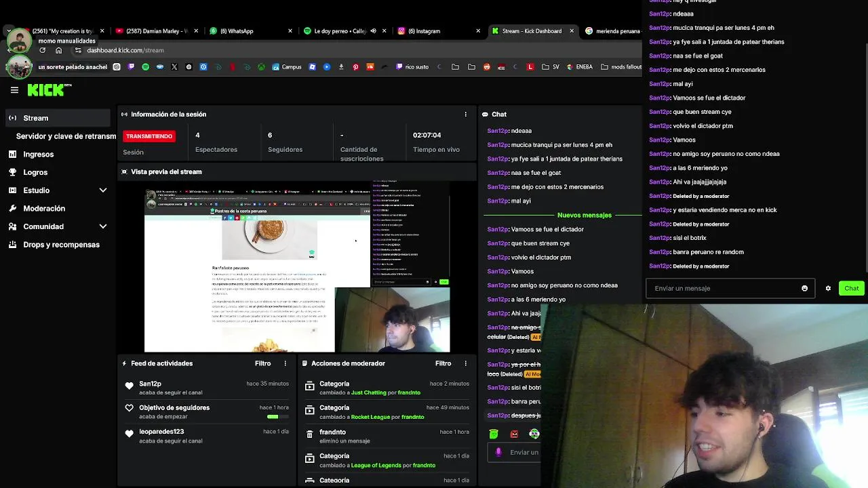
Task: Click leoparedes123 username in activity feed
Action: click(x=161, y=432)
